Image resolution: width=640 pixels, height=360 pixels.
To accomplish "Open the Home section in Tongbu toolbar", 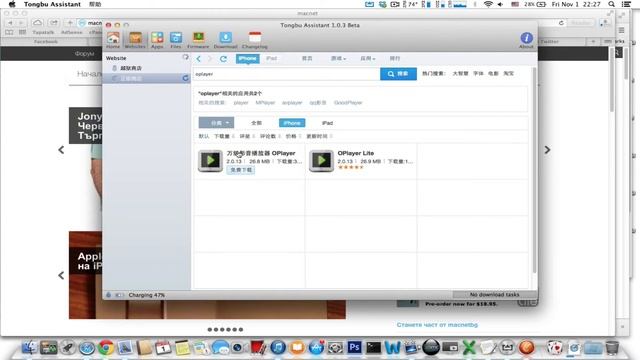I will coord(113,40).
